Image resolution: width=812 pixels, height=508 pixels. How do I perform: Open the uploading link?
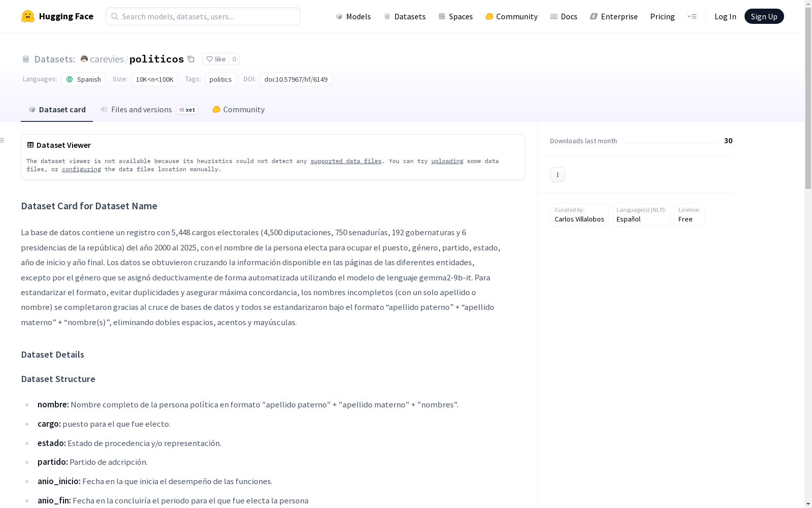click(447, 161)
